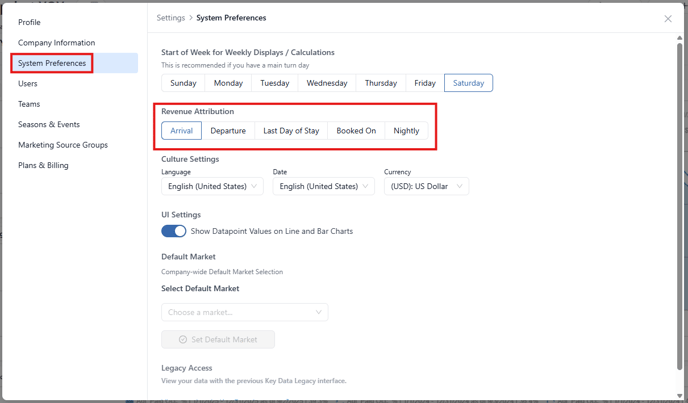Open Choose a market dropdown
Image resolution: width=688 pixels, height=403 pixels.
point(245,312)
